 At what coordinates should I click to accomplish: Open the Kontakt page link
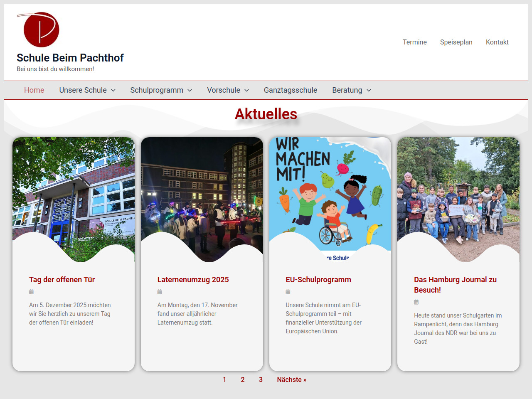tap(497, 42)
